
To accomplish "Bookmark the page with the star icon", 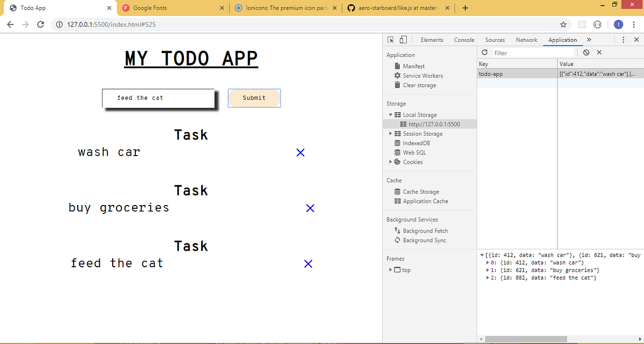I will coord(563,24).
